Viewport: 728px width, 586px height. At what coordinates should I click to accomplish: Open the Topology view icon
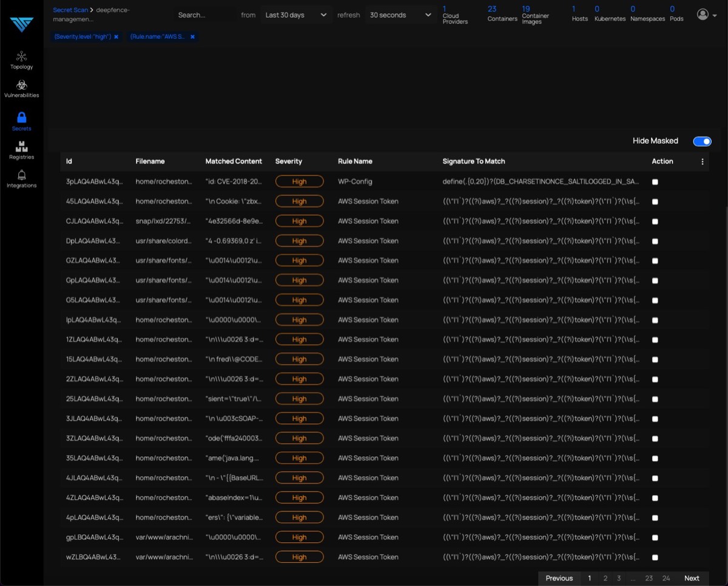click(x=21, y=56)
